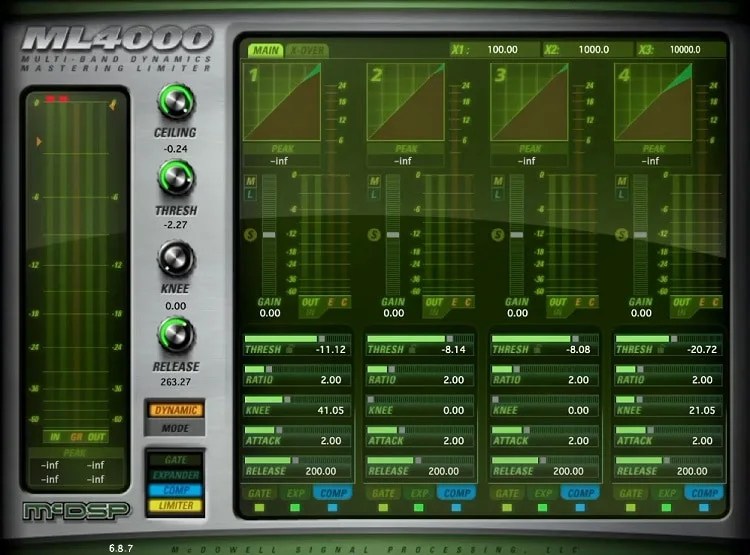Click the limiter Release knob

[x=176, y=334]
